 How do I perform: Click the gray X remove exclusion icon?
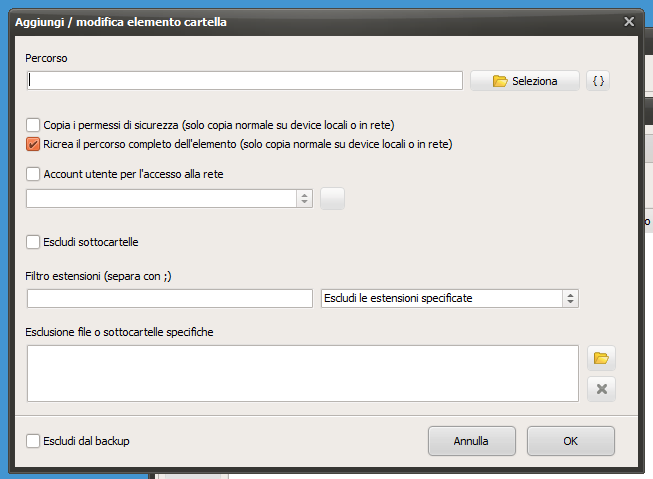click(x=601, y=389)
